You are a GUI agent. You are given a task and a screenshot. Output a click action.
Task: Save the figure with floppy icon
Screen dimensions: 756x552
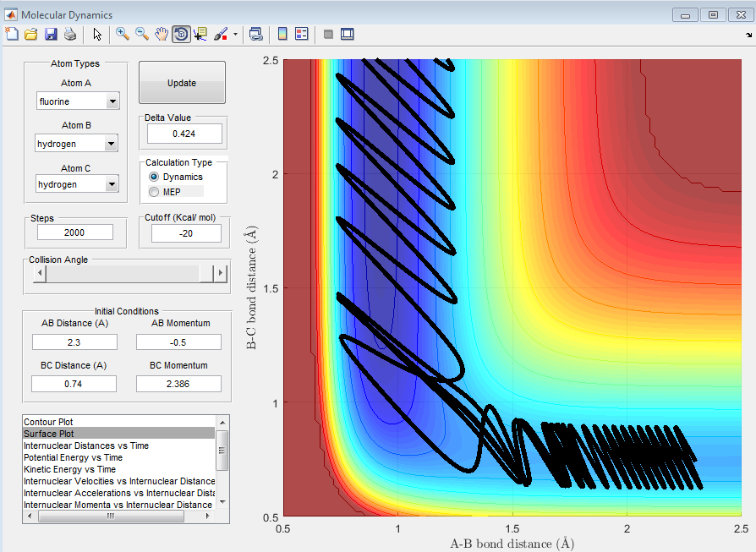(51, 34)
